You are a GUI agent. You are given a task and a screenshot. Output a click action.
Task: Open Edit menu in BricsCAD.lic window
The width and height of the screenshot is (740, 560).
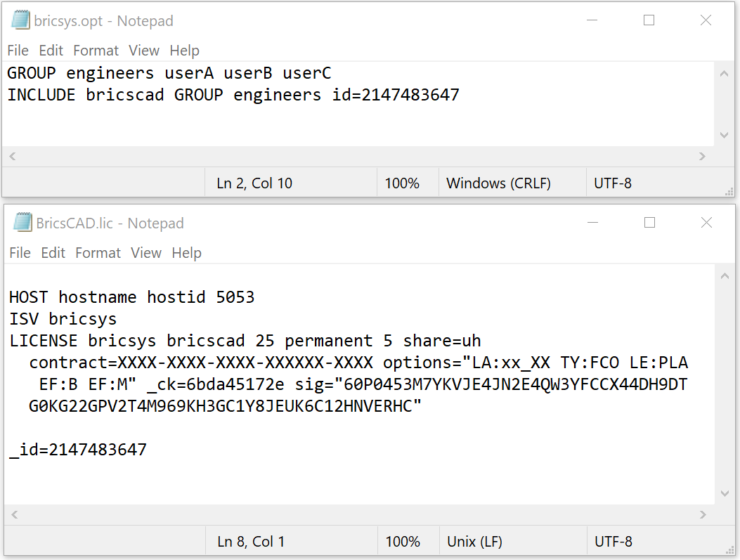(x=53, y=253)
